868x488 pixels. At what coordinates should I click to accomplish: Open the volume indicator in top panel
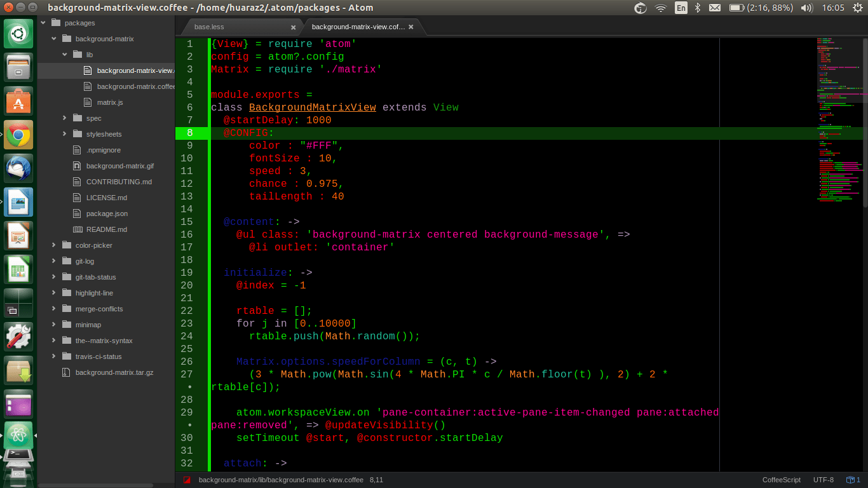(807, 8)
